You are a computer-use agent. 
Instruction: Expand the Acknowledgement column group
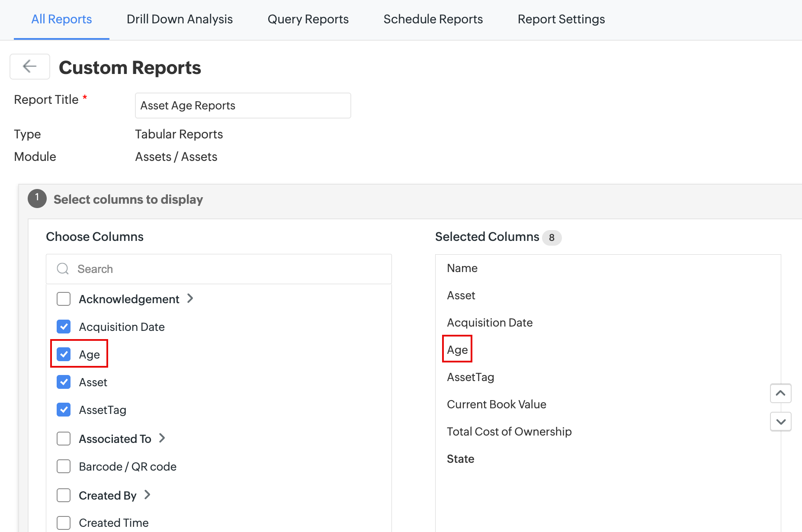[190, 298]
